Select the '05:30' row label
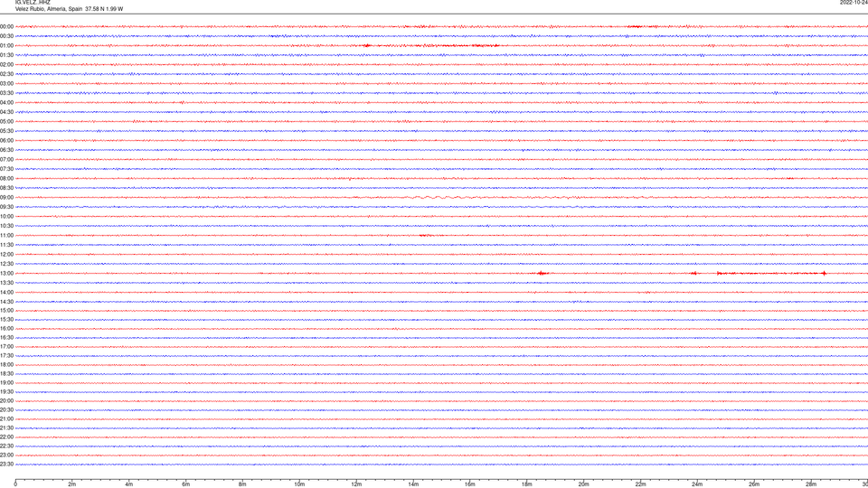This screenshot has height=488, width=868. click(6, 131)
